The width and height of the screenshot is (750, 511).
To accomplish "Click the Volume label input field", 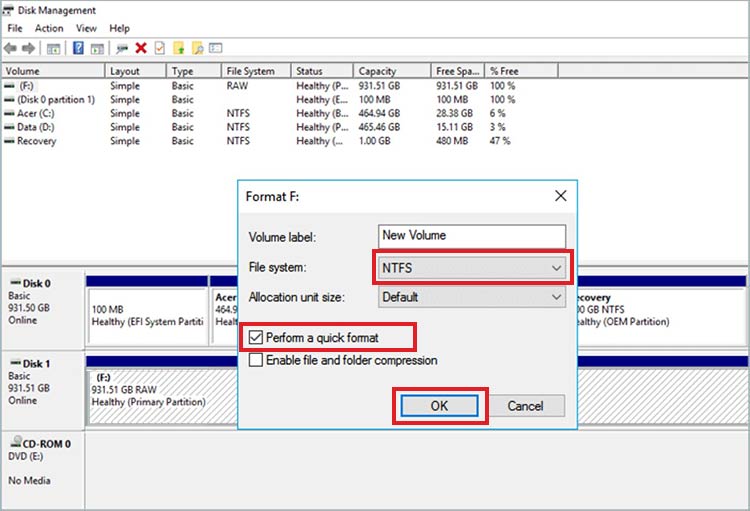I will coord(472,236).
